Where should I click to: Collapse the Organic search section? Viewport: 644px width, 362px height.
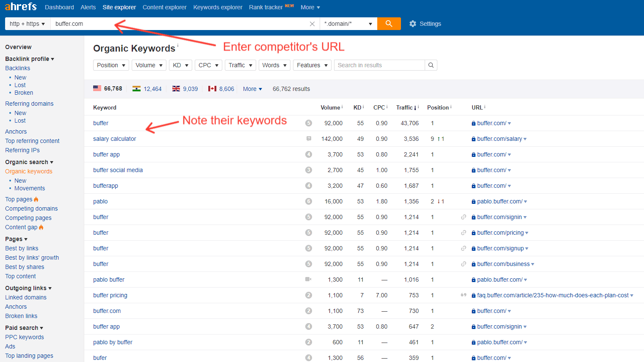[29, 162]
